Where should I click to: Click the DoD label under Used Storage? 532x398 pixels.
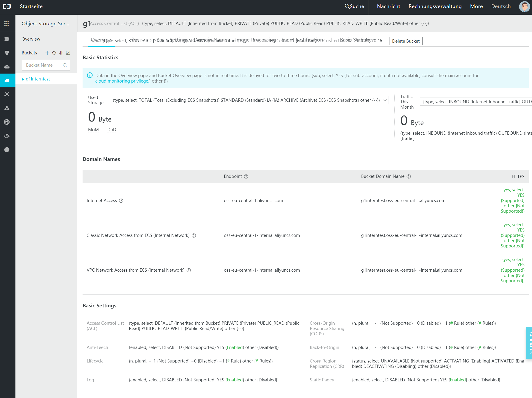[x=112, y=130]
